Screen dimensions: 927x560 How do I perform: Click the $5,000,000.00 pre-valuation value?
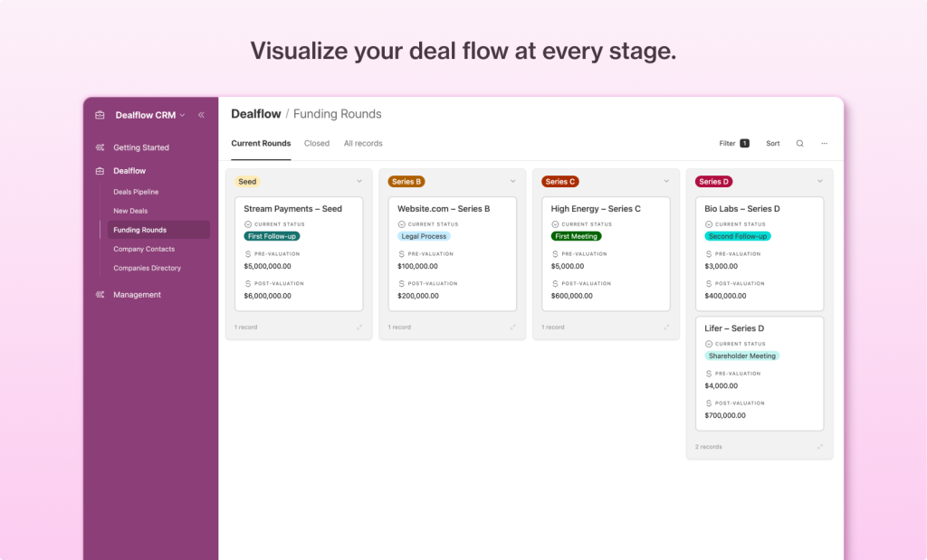point(267,266)
